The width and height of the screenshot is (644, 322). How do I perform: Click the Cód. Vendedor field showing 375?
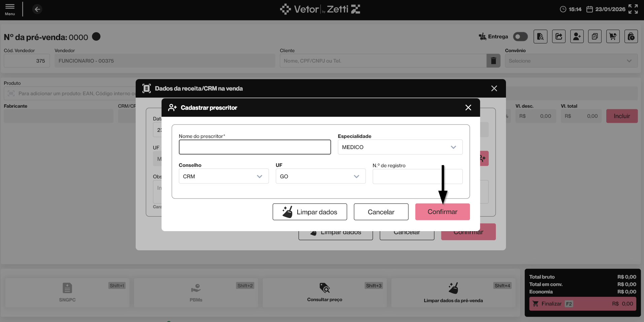coord(27,61)
